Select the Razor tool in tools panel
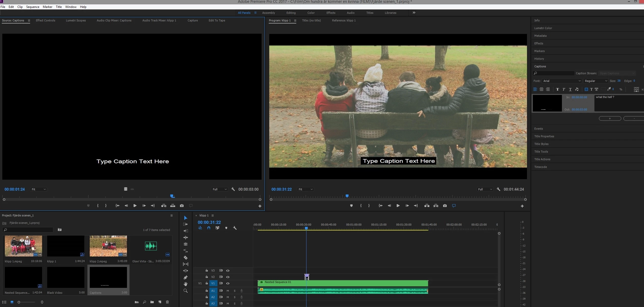 186,257
